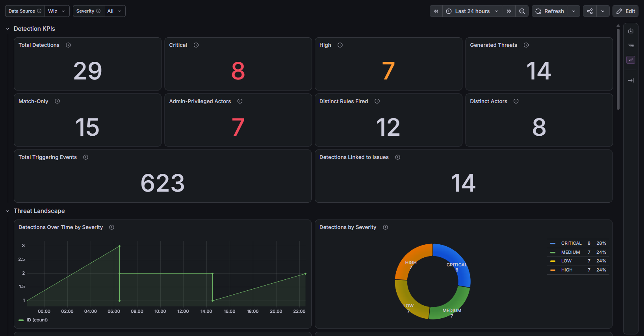This screenshot has height=336, width=644.
Task: Shift time range backward with double-left arrow
Action: (x=436, y=11)
